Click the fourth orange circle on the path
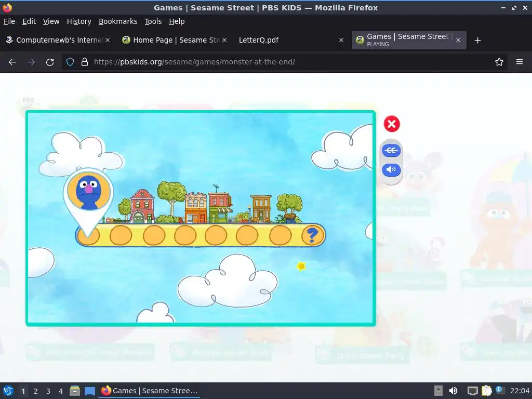Viewport: 532px width, 399px height. tap(185, 235)
